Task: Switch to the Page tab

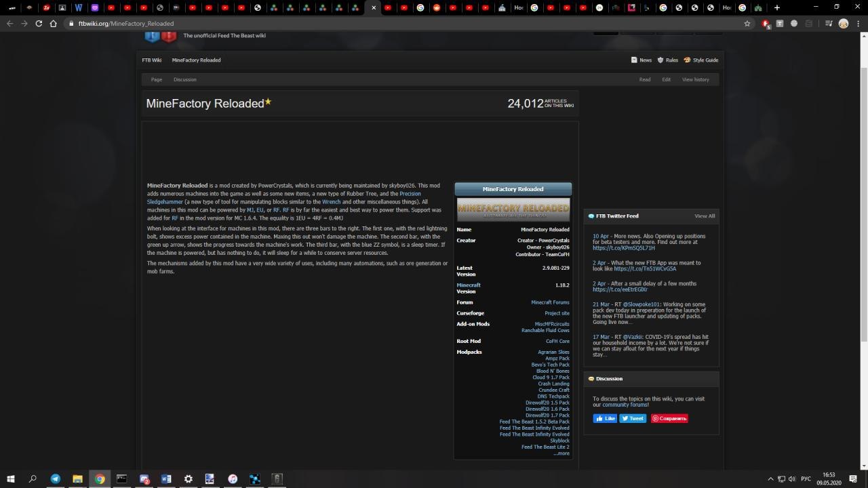Action: pos(157,79)
